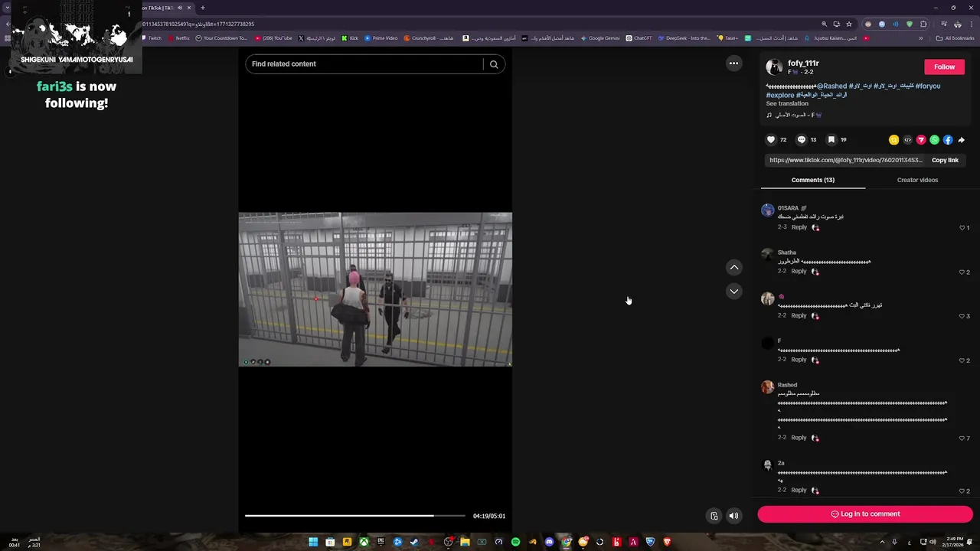Like Rashed's comment with heart icon
Screen dimensions: 980x551
pyautogui.click(x=962, y=439)
